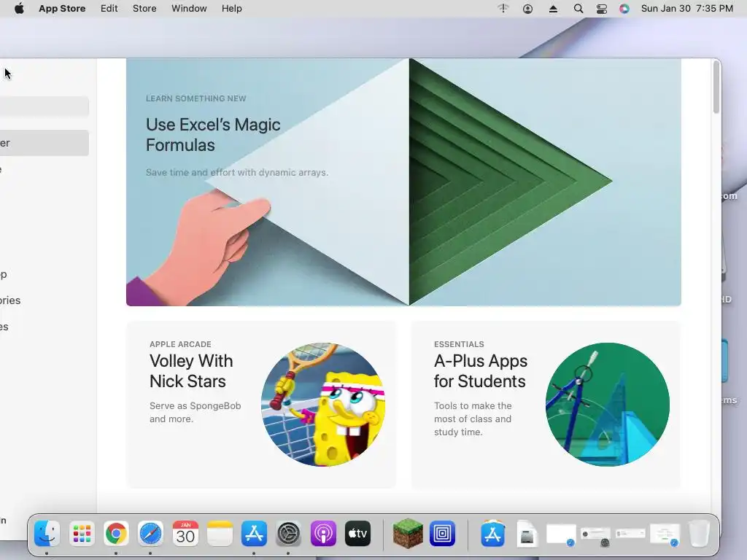The width and height of the screenshot is (747, 560).
Task: Open the Use Excel's Magic Formulas feature banner
Action: point(403,182)
